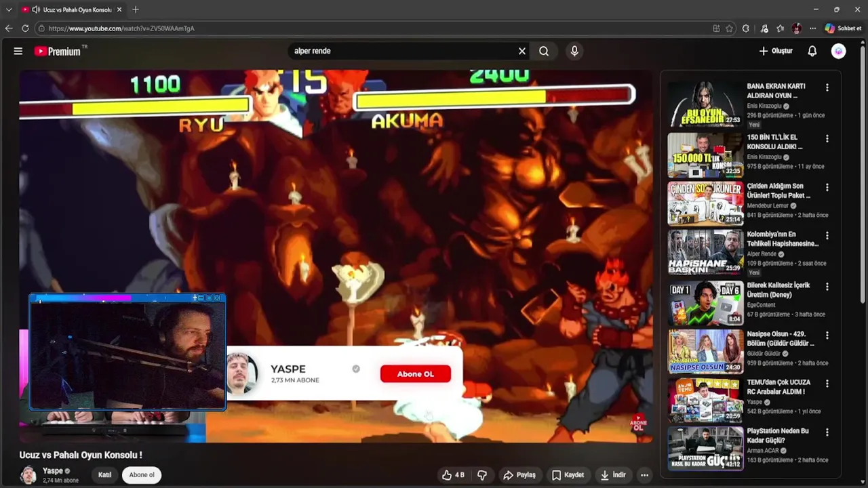Open options for '150 BİN TL'LİK EL KONSOLU'
The image size is (868, 488).
(827, 138)
